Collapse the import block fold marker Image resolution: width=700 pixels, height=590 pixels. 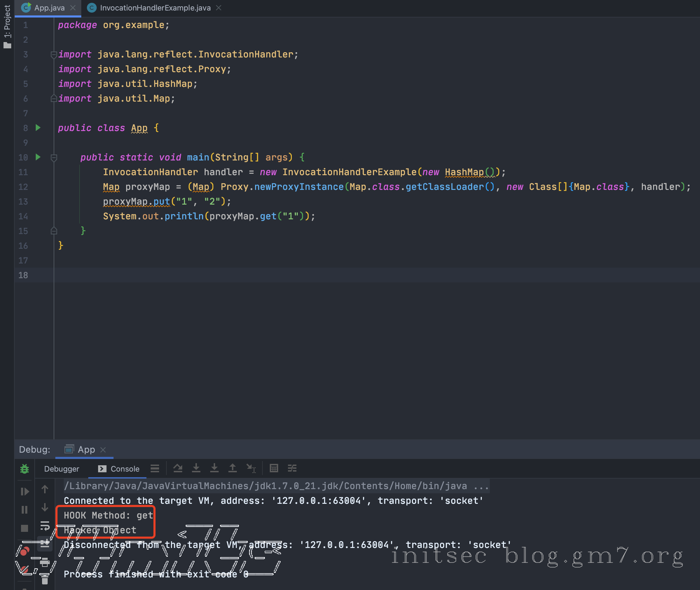tap(54, 55)
